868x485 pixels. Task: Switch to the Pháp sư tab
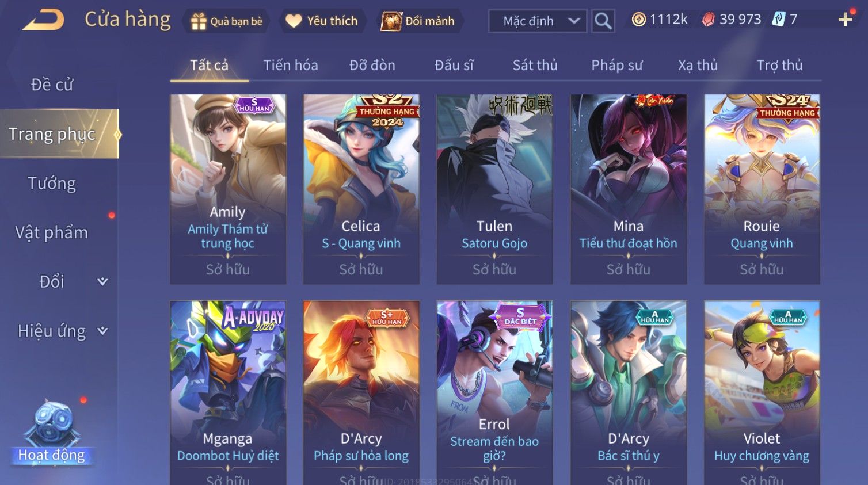(616, 65)
